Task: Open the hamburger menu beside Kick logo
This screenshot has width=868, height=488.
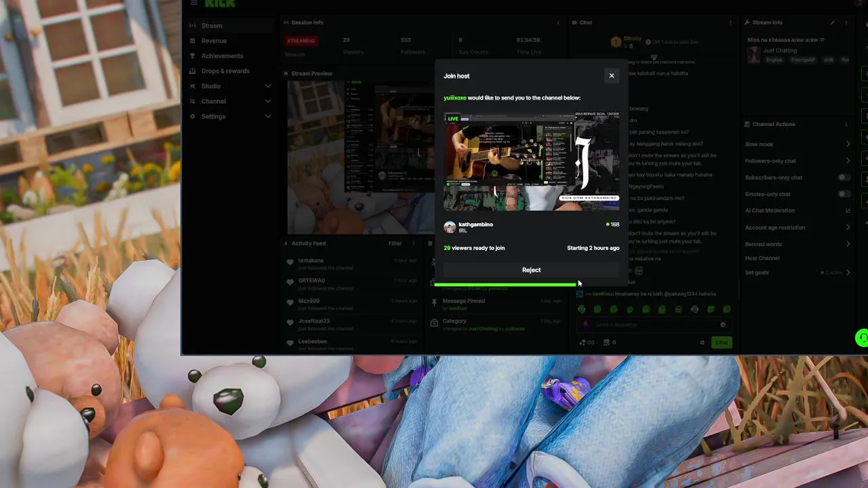Action: (194, 3)
